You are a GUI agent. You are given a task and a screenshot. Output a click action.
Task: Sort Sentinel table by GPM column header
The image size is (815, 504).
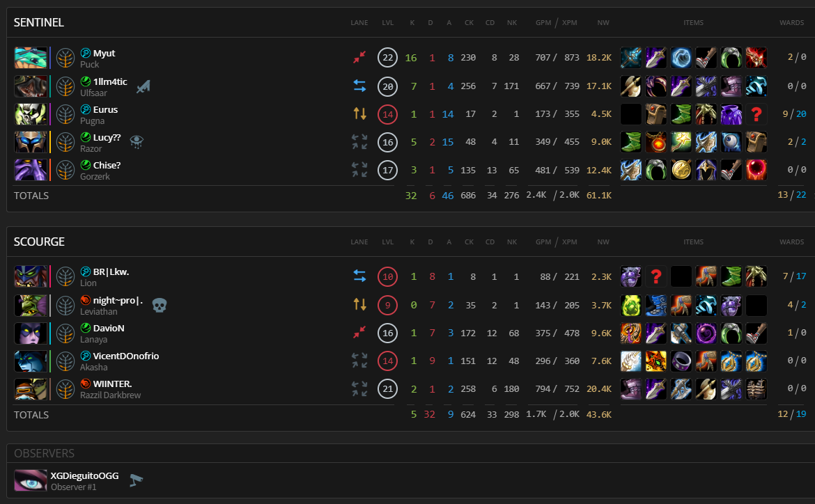[x=543, y=23]
